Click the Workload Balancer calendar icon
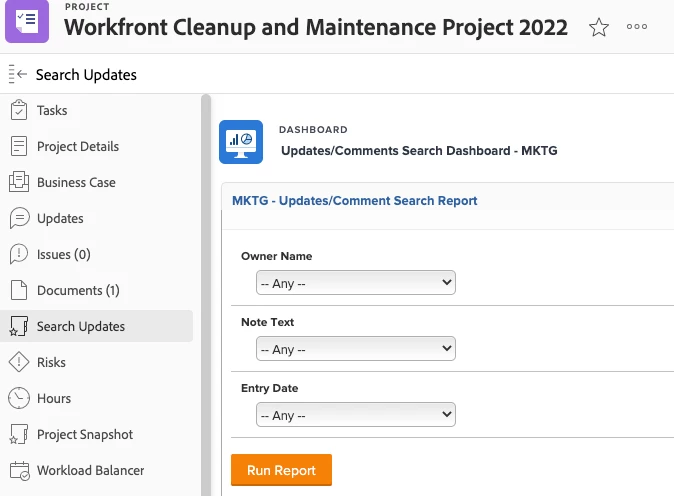Screen dimensions: 674x496 [x=19, y=470]
